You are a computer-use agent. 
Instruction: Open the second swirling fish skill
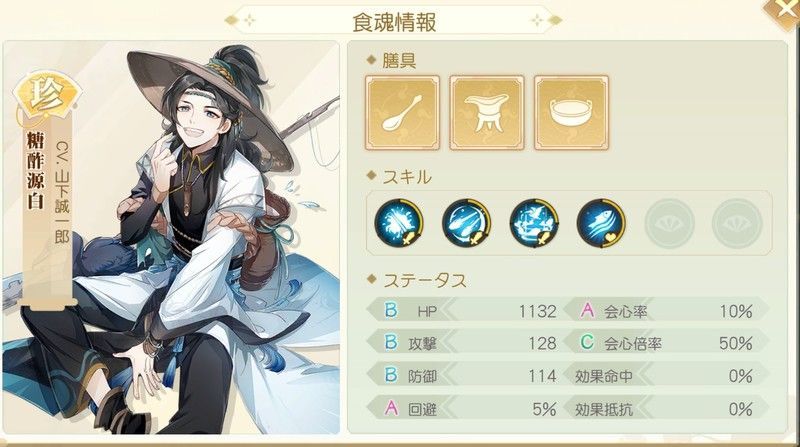tap(466, 223)
